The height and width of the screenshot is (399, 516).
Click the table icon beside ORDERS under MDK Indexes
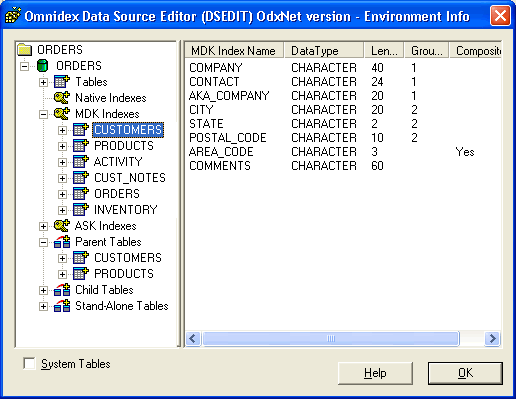tap(81, 194)
